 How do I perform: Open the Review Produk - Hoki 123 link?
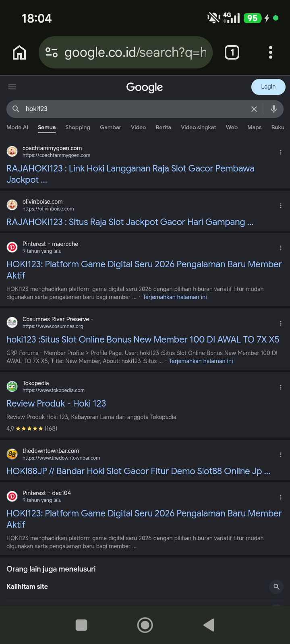(x=56, y=403)
